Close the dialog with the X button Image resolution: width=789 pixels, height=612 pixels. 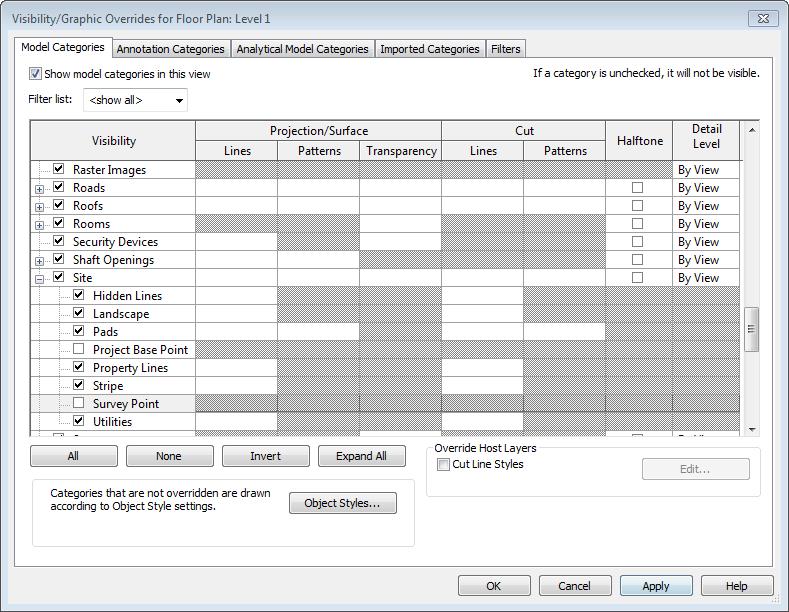763,19
